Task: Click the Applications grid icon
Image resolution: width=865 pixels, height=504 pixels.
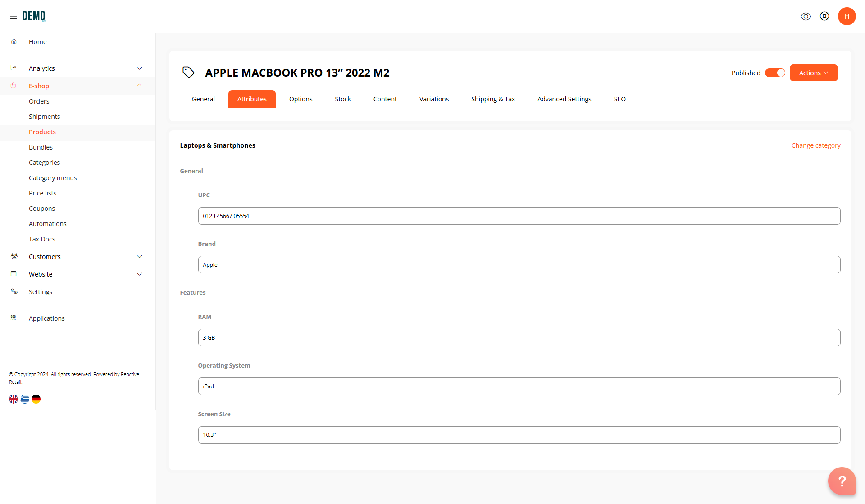Action: [13, 318]
